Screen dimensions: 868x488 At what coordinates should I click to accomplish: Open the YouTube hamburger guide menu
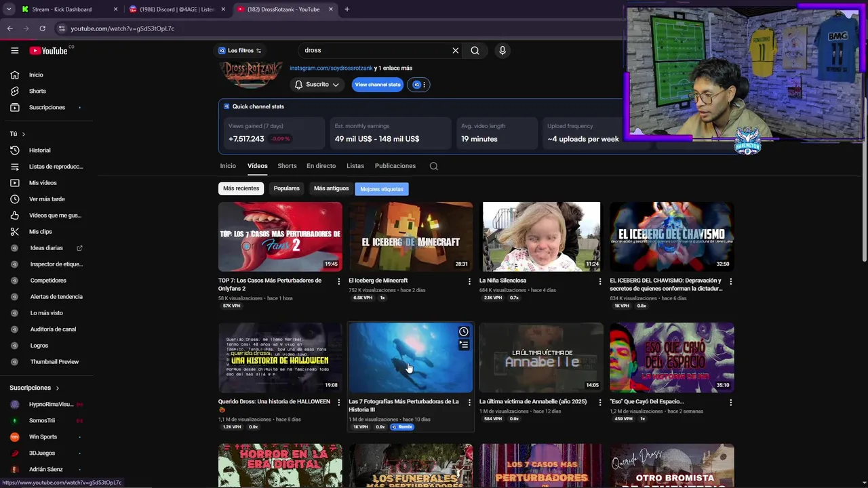point(14,50)
